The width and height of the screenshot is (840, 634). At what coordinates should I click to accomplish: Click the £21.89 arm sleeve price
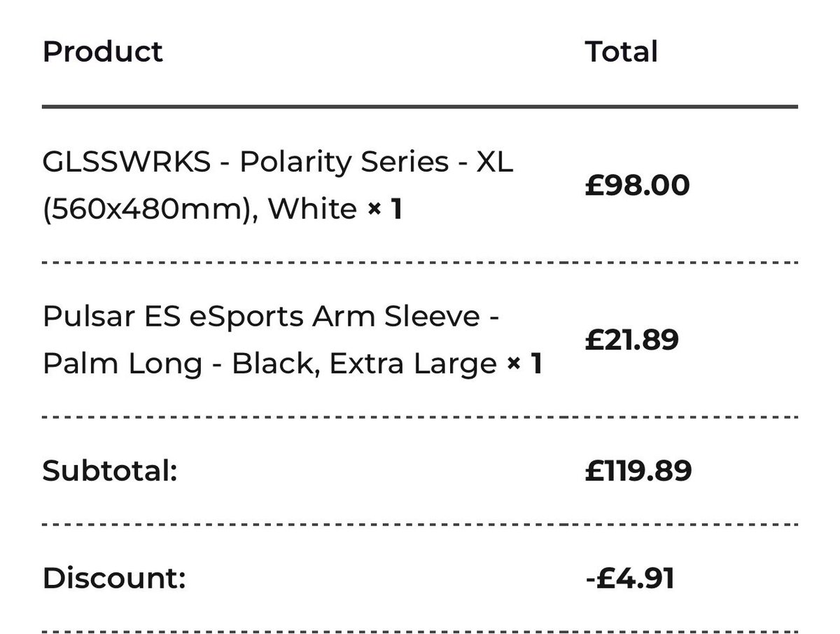click(x=632, y=340)
